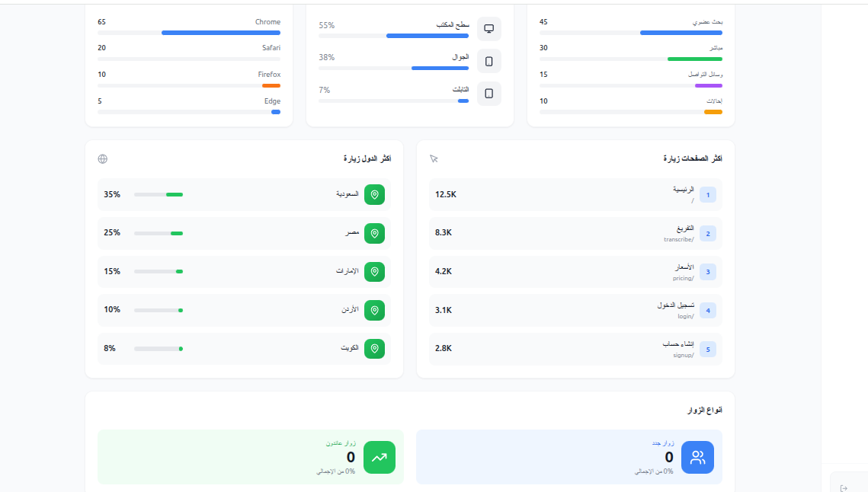Click the globe icon in top countries card
The image size is (868, 492).
click(103, 159)
